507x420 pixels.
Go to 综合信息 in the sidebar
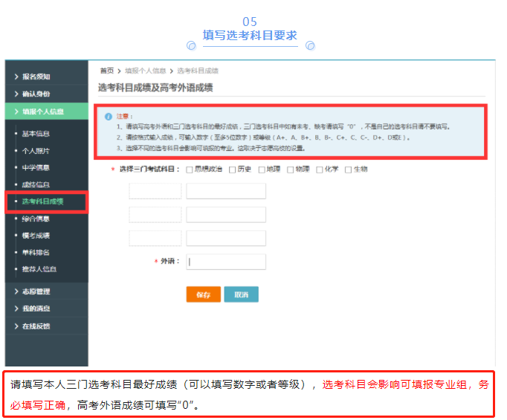36,219
